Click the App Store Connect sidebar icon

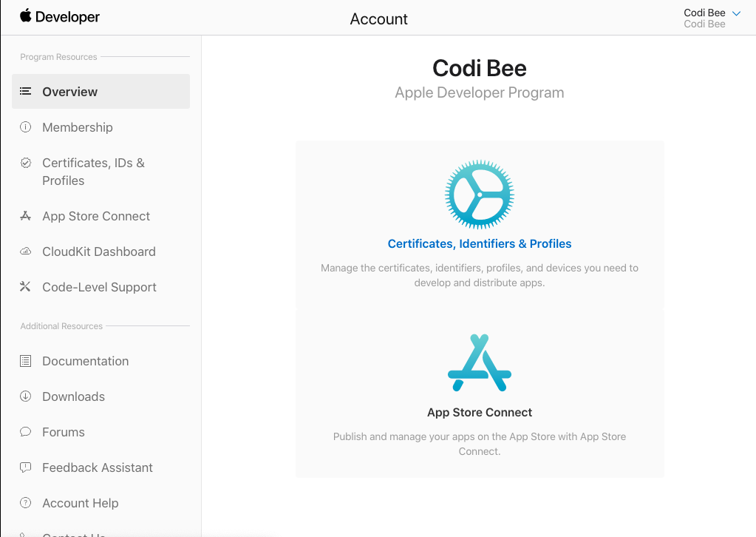click(x=26, y=215)
